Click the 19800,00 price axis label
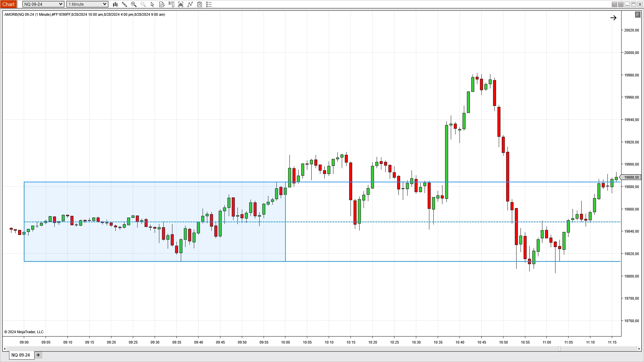644x362 pixels. click(631, 276)
